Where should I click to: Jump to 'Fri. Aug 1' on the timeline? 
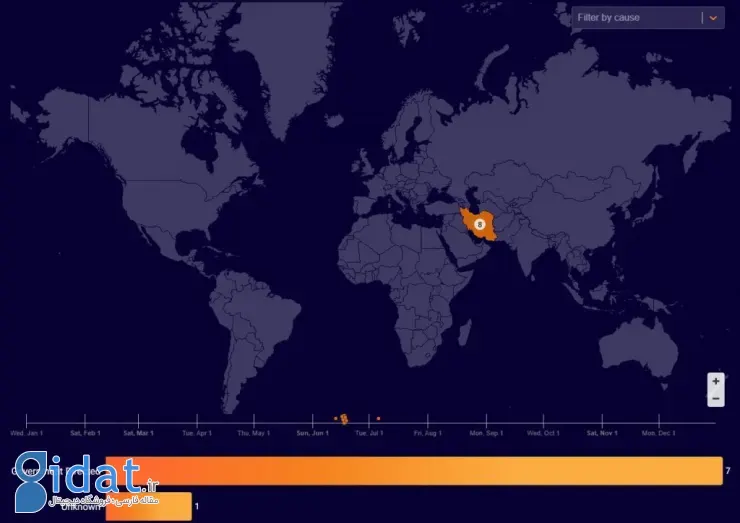pos(427,433)
